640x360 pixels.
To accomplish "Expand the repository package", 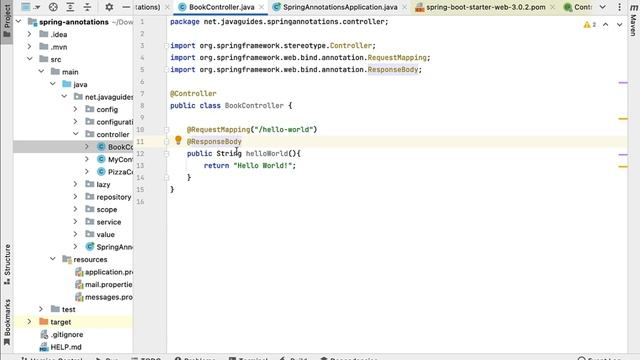I will 76,197.
